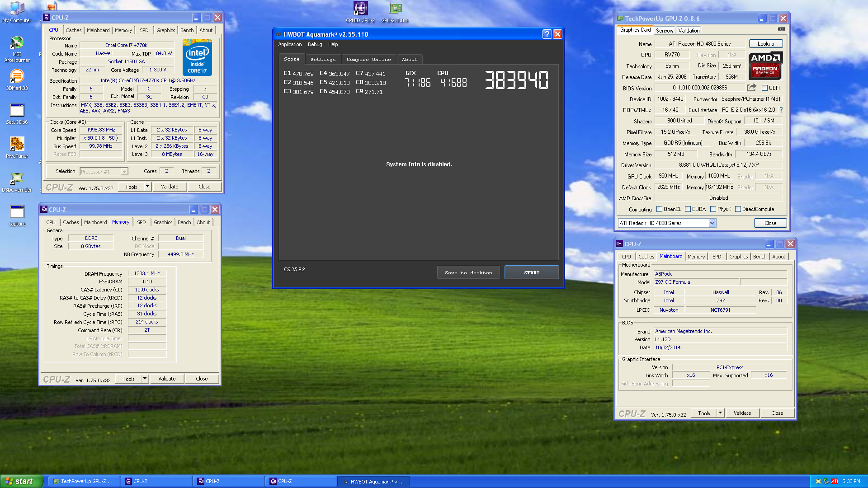The width and height of the screenshot is (868, 488).
Task: Switch to Sensors tab in GPU-Z
Action: 665,31
